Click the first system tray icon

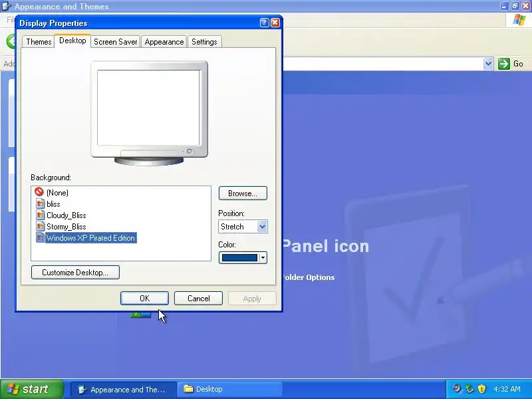(x=458, y=389)
